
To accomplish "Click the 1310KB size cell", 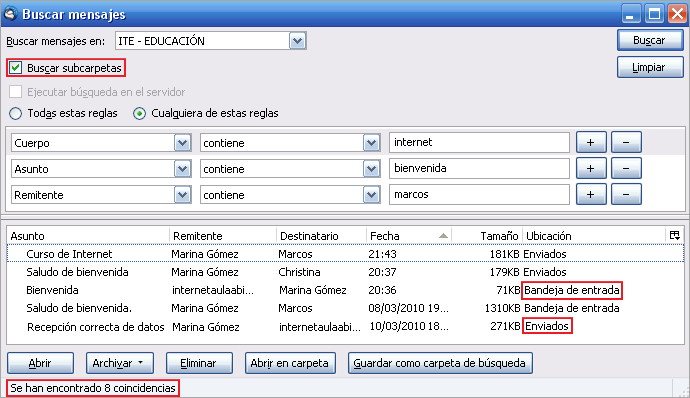I will 502,308.
